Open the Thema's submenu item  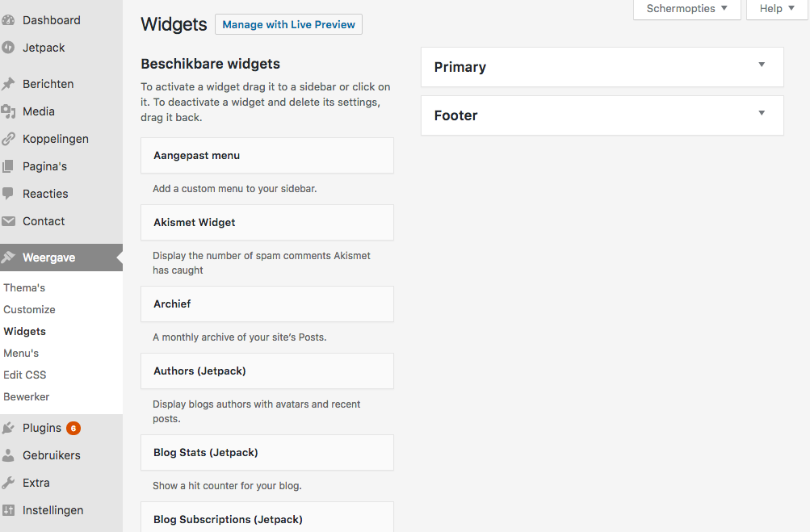click(x=24, y=288)
